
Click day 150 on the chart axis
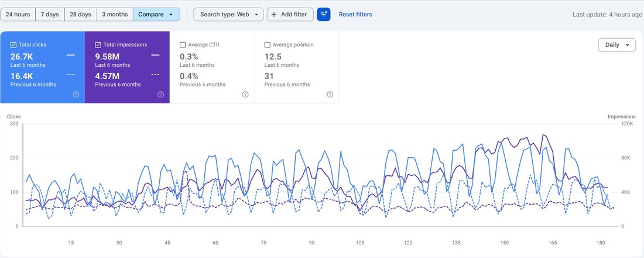click(504, 243)
